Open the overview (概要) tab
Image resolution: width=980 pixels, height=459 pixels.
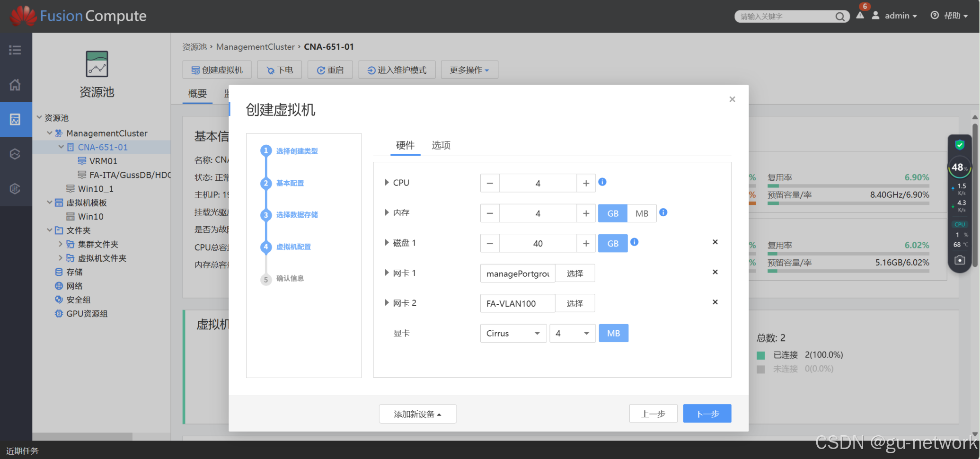197,94
